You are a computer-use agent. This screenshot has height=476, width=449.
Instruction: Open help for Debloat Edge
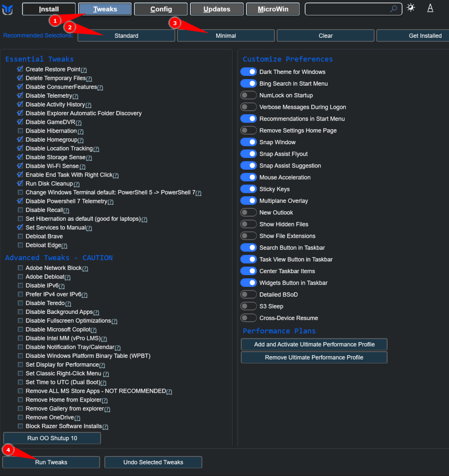coord(64,246)
